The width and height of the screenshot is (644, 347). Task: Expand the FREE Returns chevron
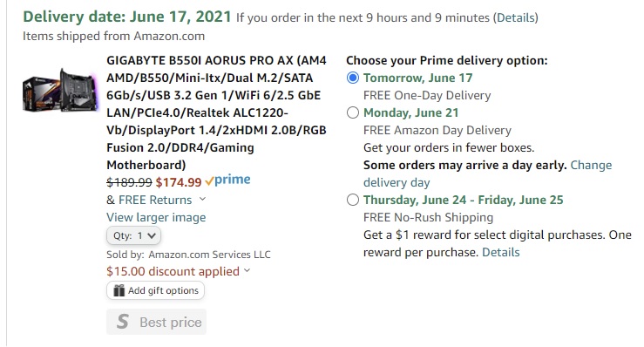[x=202, y=199]
